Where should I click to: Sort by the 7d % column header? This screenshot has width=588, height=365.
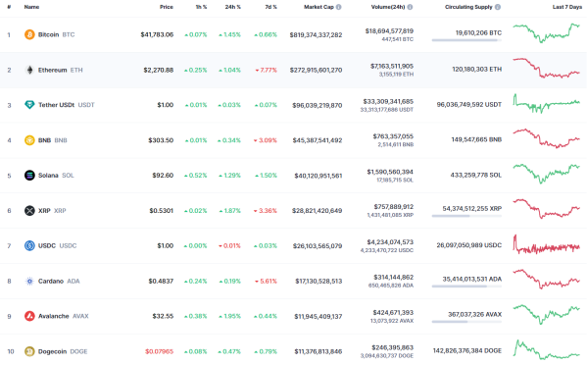pyautogui.click(x=270, y=7)
